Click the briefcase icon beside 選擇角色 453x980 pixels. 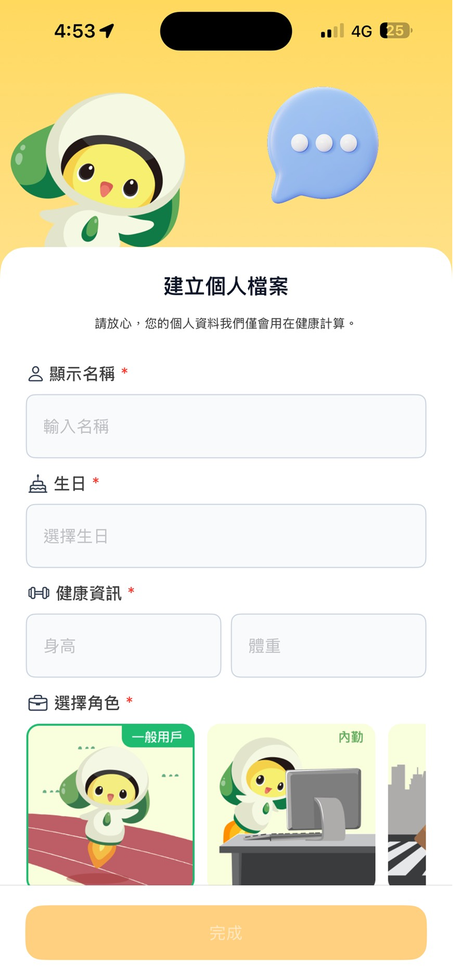tap(38, 703)
